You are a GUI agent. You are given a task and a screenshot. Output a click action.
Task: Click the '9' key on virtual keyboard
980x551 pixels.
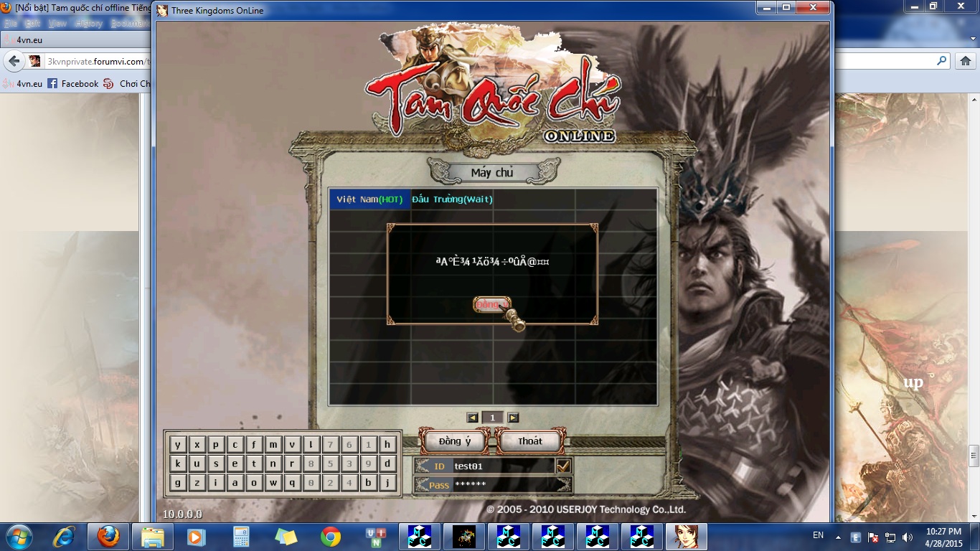[368, 463]
